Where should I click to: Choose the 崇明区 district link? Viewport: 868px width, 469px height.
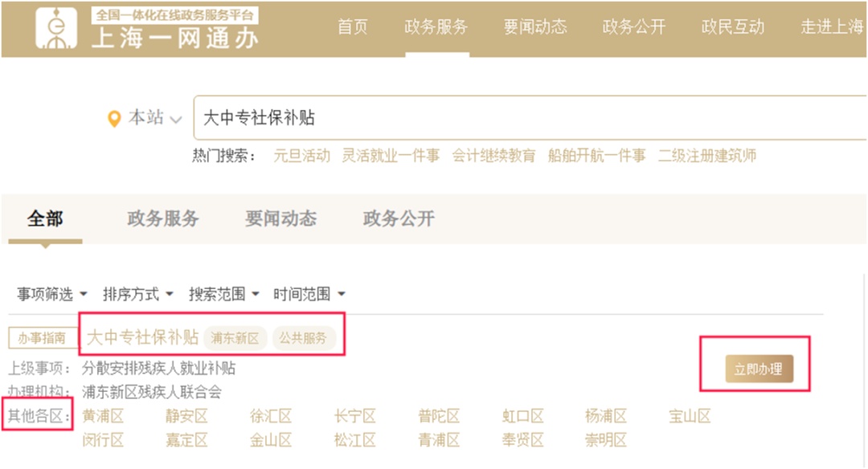[606, 440]
